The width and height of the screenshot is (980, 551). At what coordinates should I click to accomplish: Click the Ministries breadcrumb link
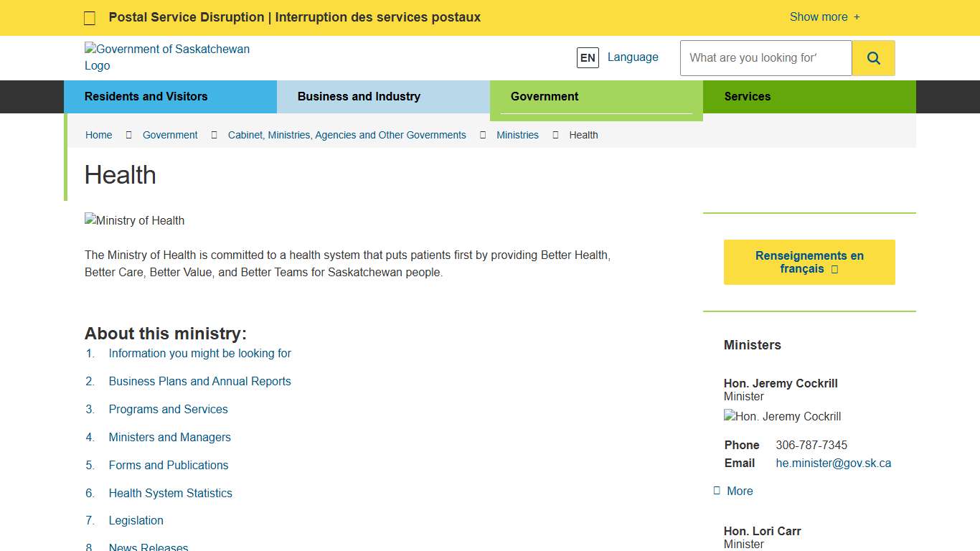pyautogui.click(x=517, y=135)
